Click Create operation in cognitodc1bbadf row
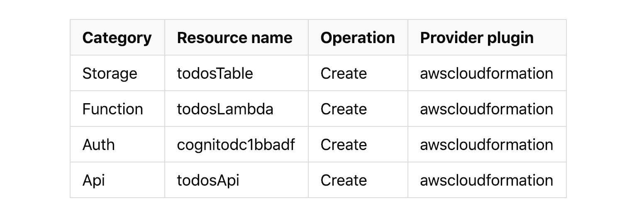Image resolution: width=644 pixels, height=213 pixels. point(344,145)
